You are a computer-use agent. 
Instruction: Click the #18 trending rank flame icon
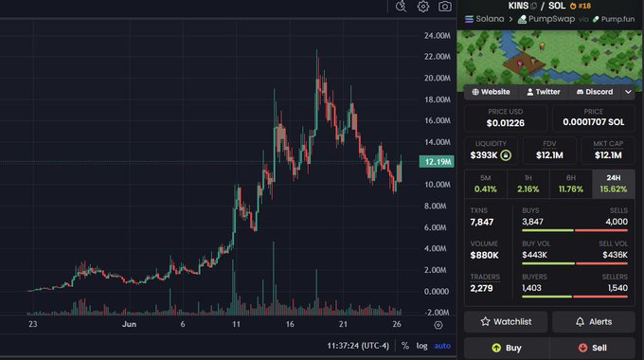point(573,6)
